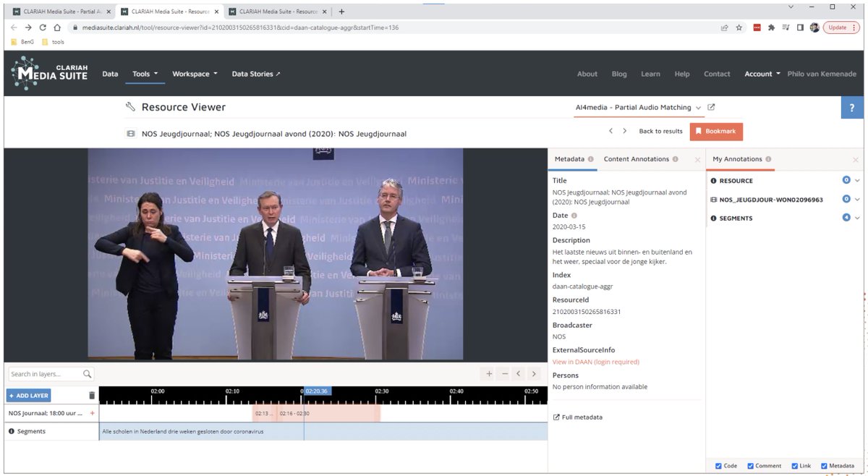Viewport: 868px width, 476px height.
Task: Click the CLARIAH Media Suite logo
Action: 49,73
